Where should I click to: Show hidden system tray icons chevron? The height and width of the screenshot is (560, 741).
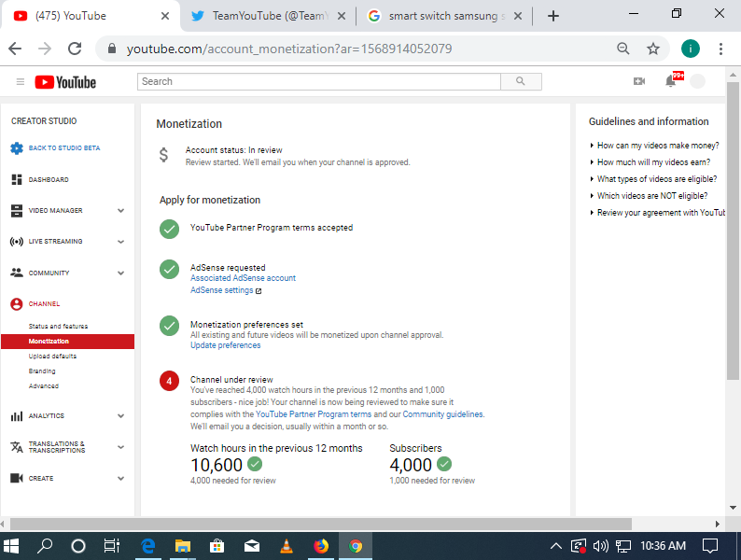(x=556, y=546)
